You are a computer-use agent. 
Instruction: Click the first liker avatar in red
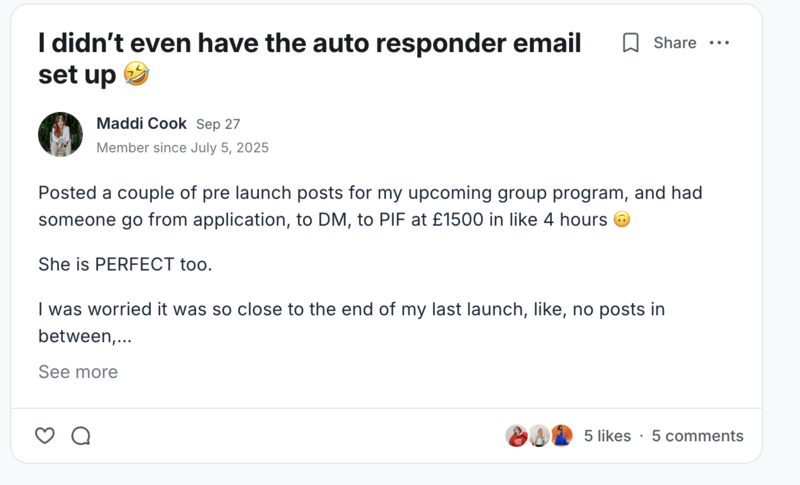[517, 436]
